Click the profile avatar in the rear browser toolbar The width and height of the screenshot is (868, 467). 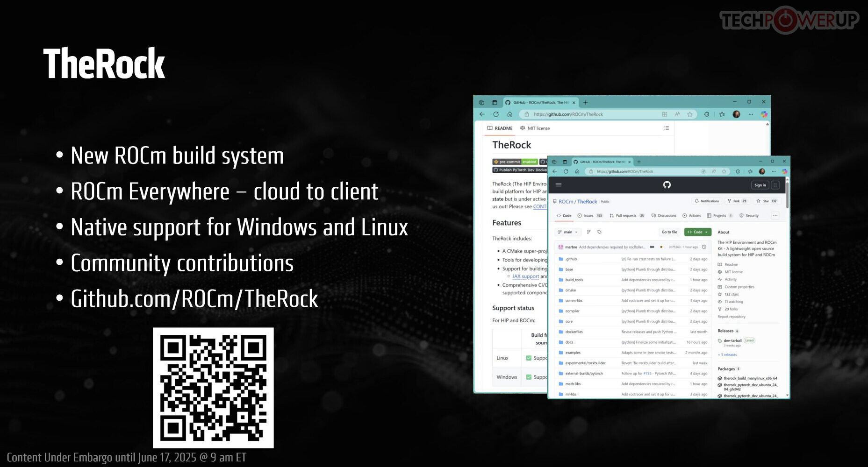tap(737, 114)
